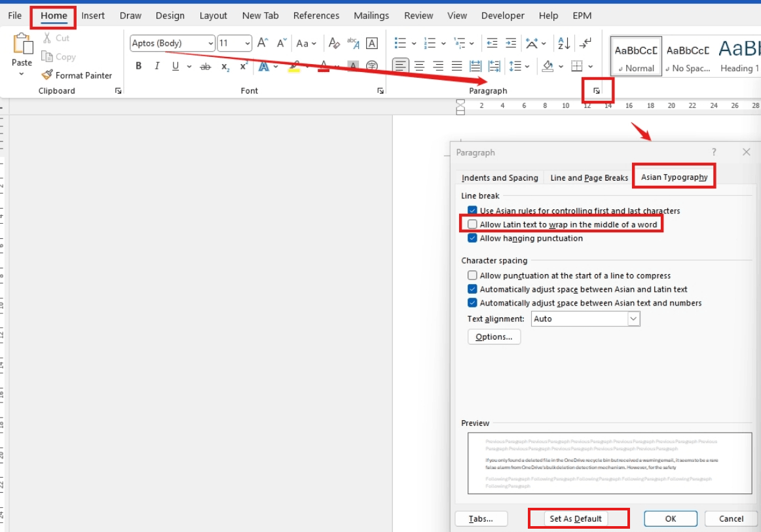This screenshot has height=532, width=761.
Task: Click the Tabs... button
Action: pyautogui.click(x=481, y=518)
